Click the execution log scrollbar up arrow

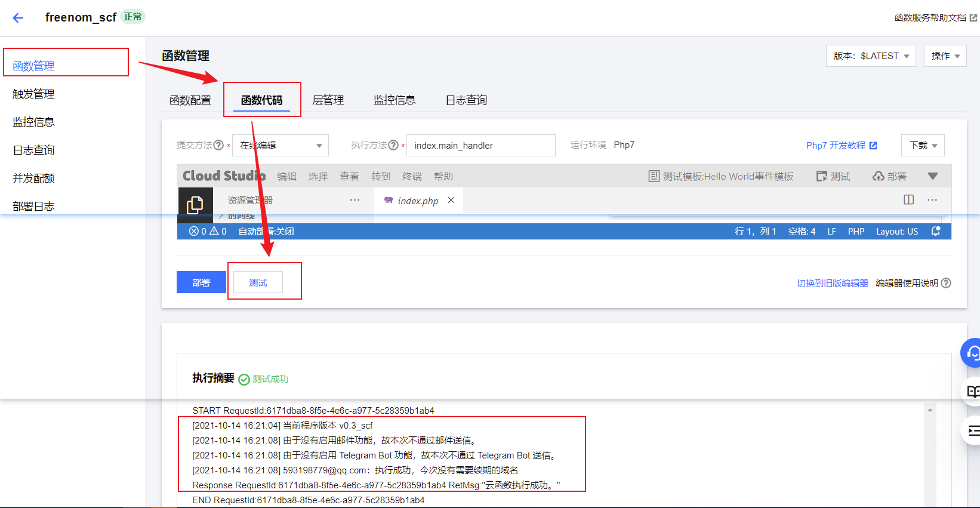[930, 410]
